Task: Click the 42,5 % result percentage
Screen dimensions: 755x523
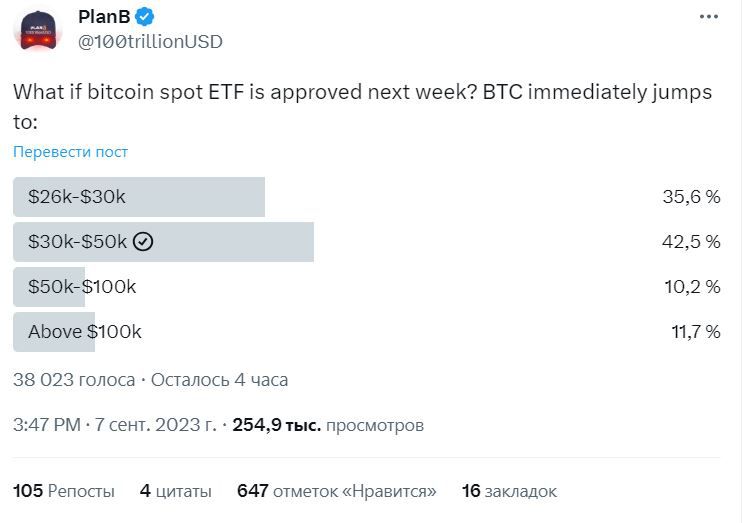Action: (x=691, y=242)
